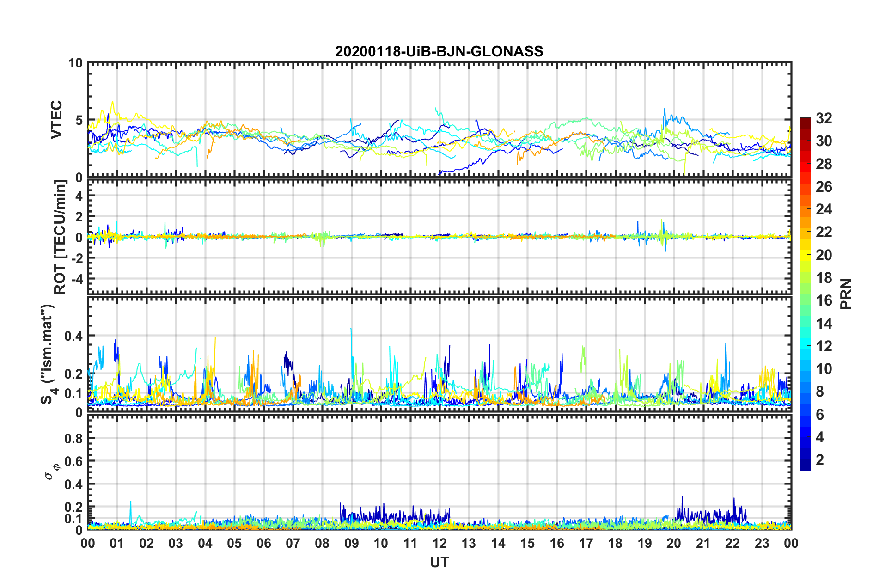Click UT axis tick label 03
Image resolution: width=879 pixels, height=588 pixels.
pyautogui.click(x=176, y=543)
